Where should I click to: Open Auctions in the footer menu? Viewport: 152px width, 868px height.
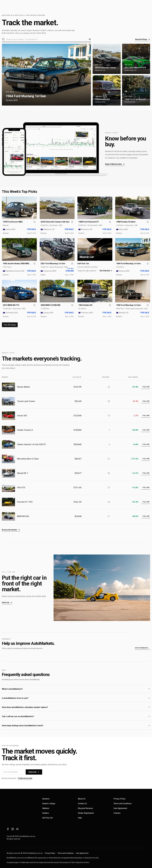(x=46, y=799)
